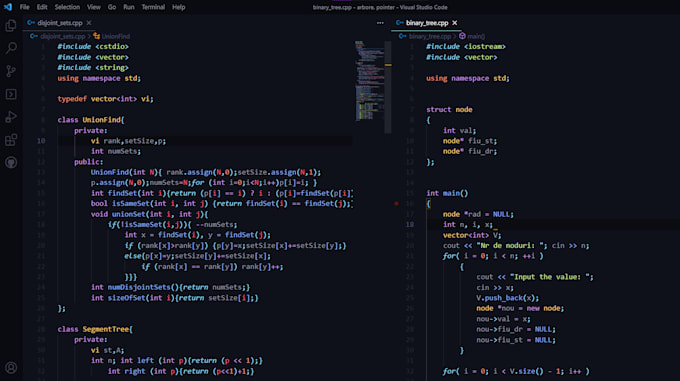
Task: Open the More Actions ellipsis of left editor
Action: (380, 23)
